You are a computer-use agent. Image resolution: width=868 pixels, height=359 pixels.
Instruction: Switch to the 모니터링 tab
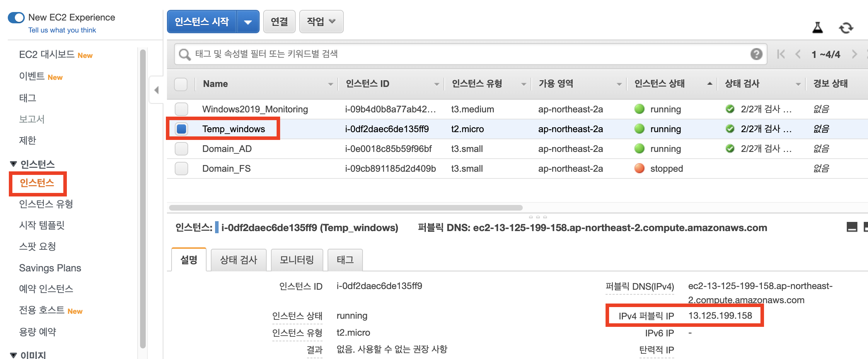(297, 260)
